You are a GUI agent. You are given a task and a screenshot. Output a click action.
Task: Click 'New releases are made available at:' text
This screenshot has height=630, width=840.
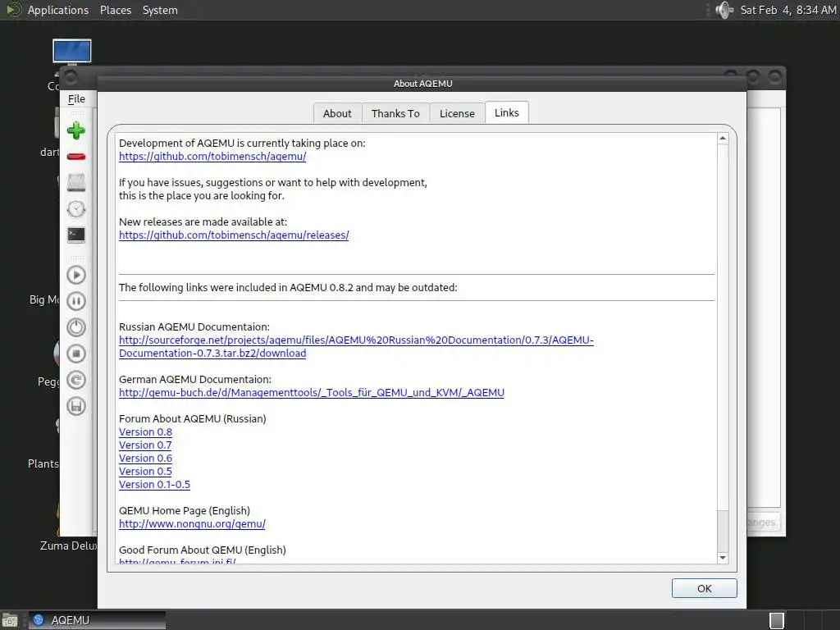coord(203,221)
